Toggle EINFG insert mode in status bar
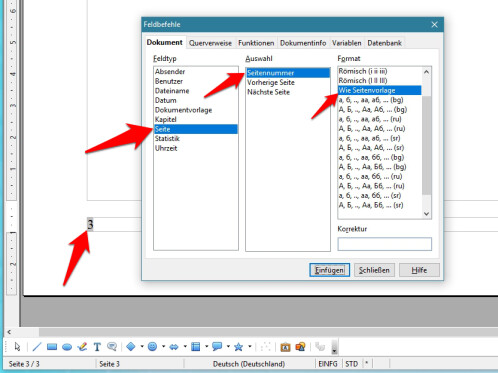The image size is (498, 373). coord(328,364)
